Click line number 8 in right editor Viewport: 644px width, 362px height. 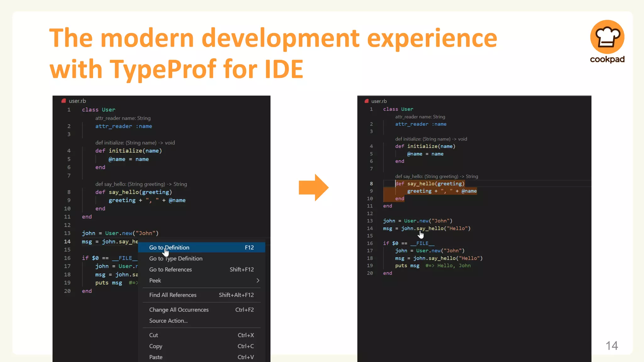pos(371,184)
